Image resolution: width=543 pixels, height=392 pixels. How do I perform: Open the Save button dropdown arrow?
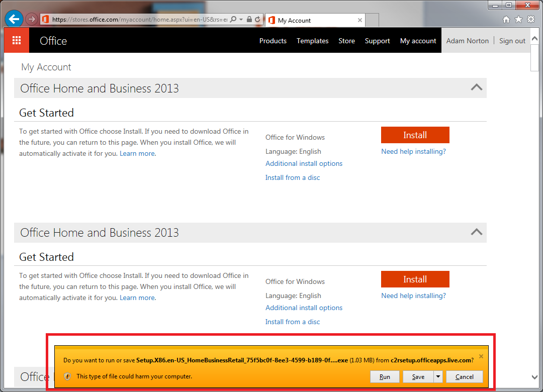438,377
